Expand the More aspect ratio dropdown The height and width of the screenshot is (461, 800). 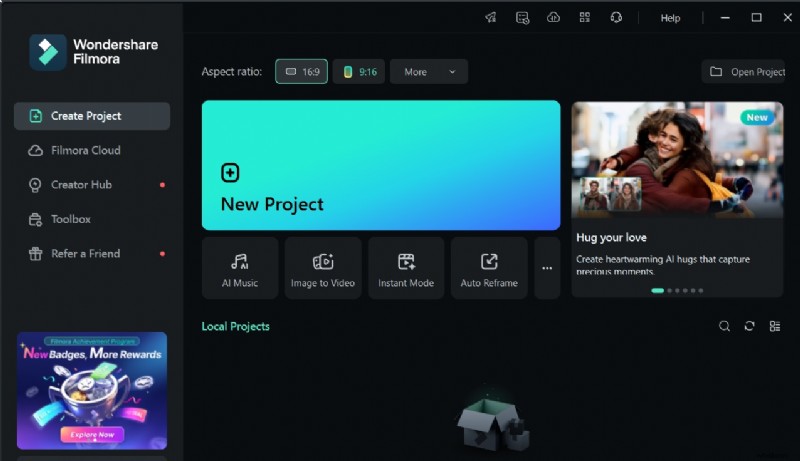pyautogui.click(x=429, y=72)
